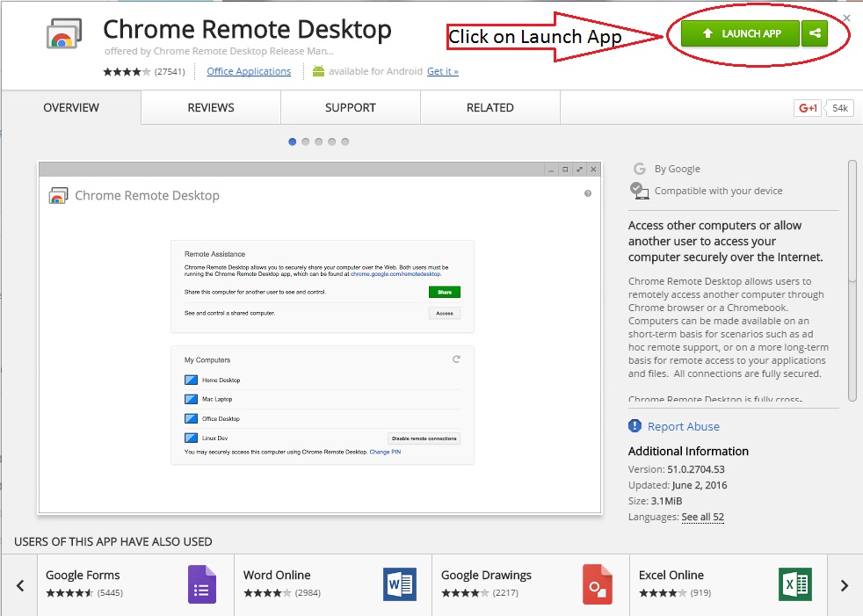Click the red Google Drawings icon

tap(598, 584)
